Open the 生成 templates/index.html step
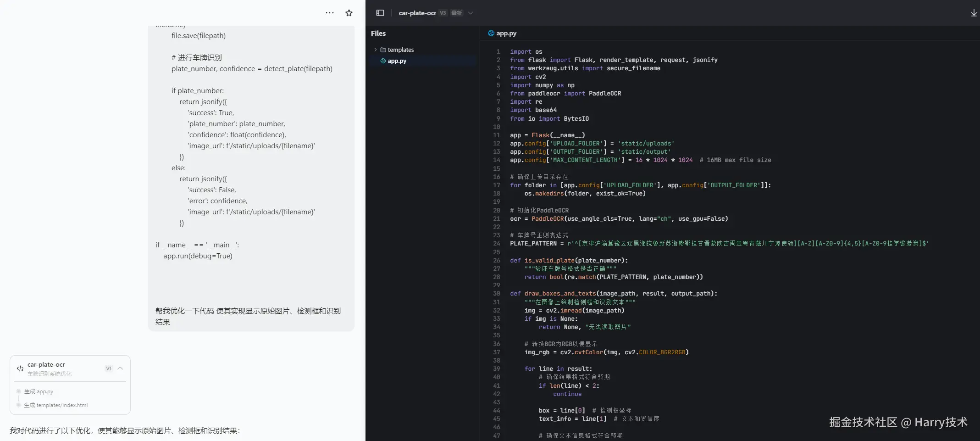This screenshot has height=441, width=980. click(55, 405)
